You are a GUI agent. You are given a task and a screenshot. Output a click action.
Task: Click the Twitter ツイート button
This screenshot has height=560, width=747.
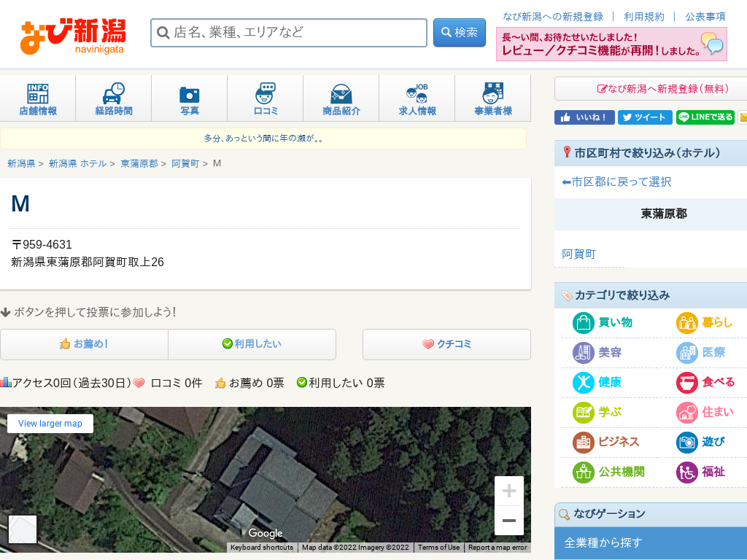coord(645,117)
